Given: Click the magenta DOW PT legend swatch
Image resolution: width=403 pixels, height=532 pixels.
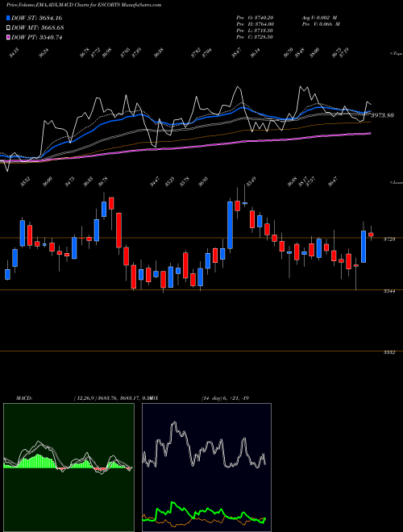Looking at the screenshot, I should (9, 37).
